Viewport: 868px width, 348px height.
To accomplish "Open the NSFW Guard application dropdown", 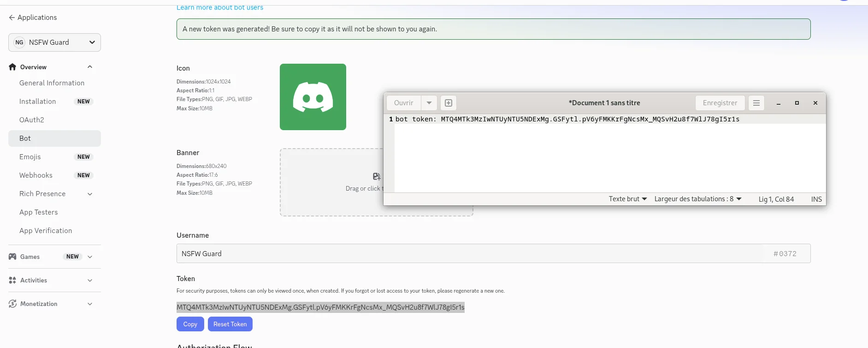I will coord(54,42).
